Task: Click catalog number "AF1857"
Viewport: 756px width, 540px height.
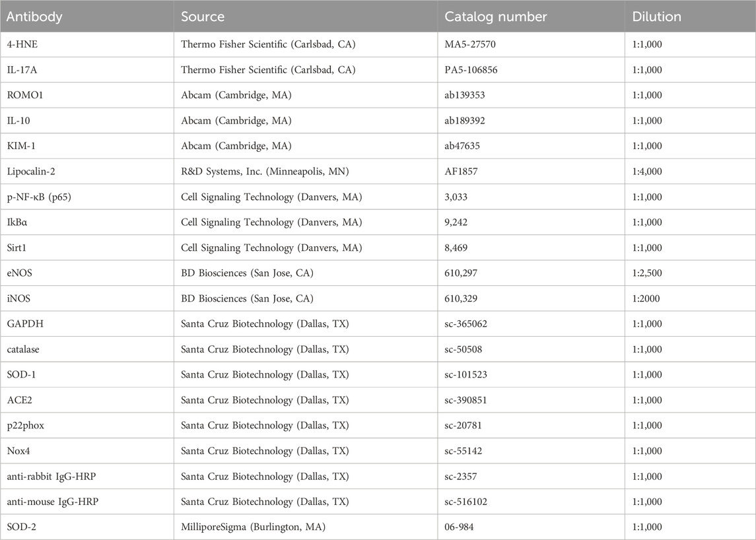Action: tap(461, 171)
